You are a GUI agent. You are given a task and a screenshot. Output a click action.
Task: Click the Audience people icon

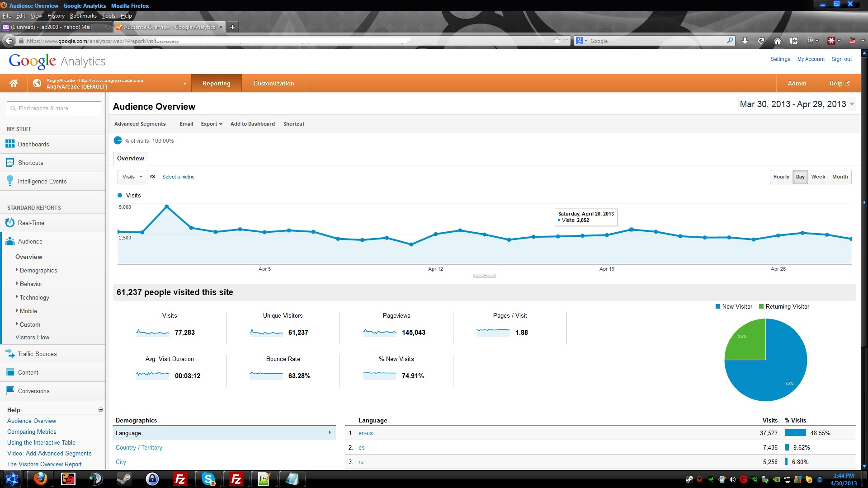click(10, 241)
